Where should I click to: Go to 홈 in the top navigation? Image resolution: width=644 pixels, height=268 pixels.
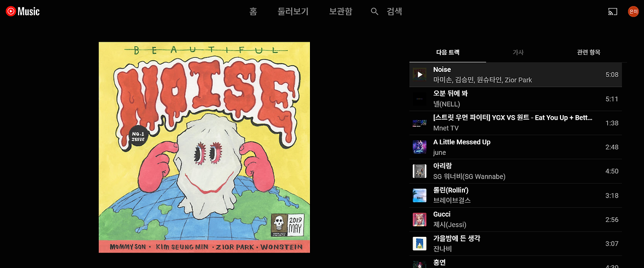(x=253, y=11)
